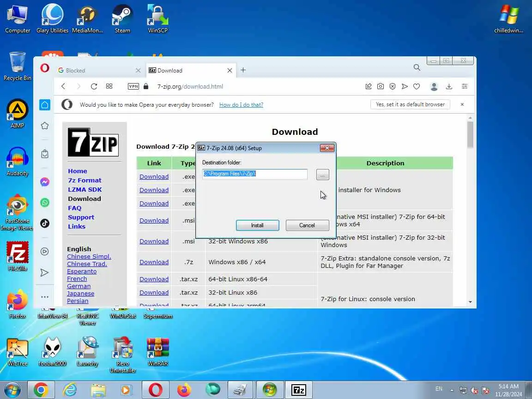
Task: Click the Opera logo menu button
Action: (45, 68)
